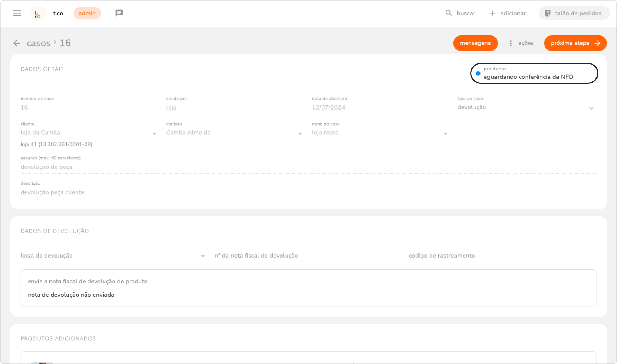The image size is (617, 364).
Task: Click the casos breadcrumb link
Action: (x=39, y=43)
